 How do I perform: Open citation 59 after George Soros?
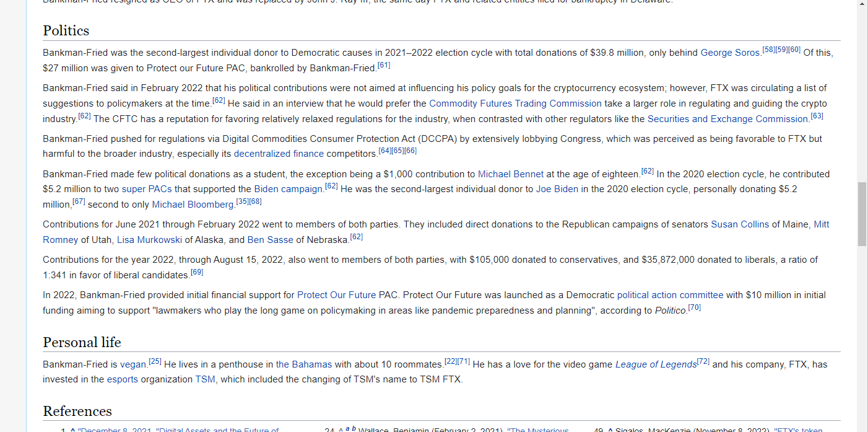781,50
